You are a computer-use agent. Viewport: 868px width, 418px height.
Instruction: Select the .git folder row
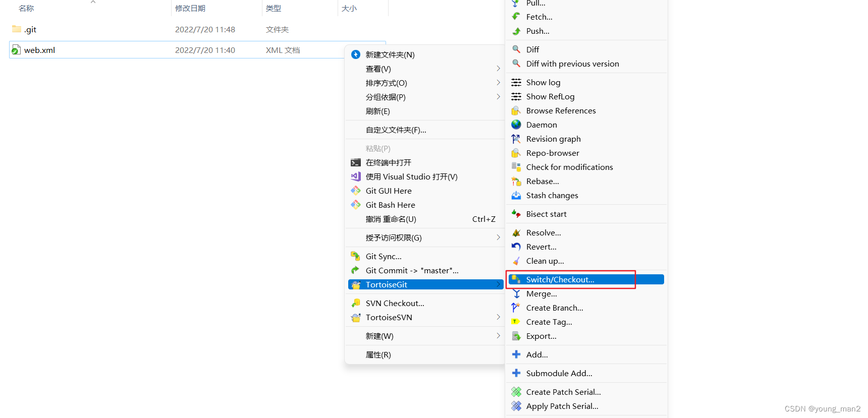click(198, 29)
